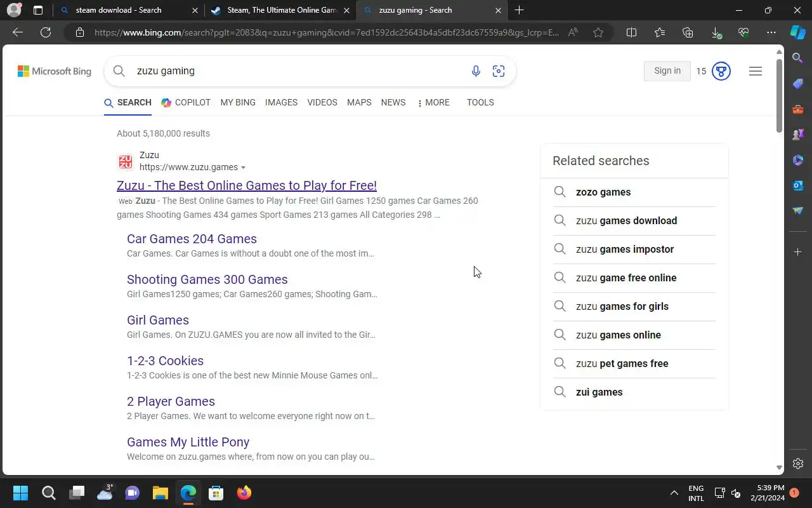812x508 pixels.
Task: Click the browser address bar URL
Action: [327, 32]
